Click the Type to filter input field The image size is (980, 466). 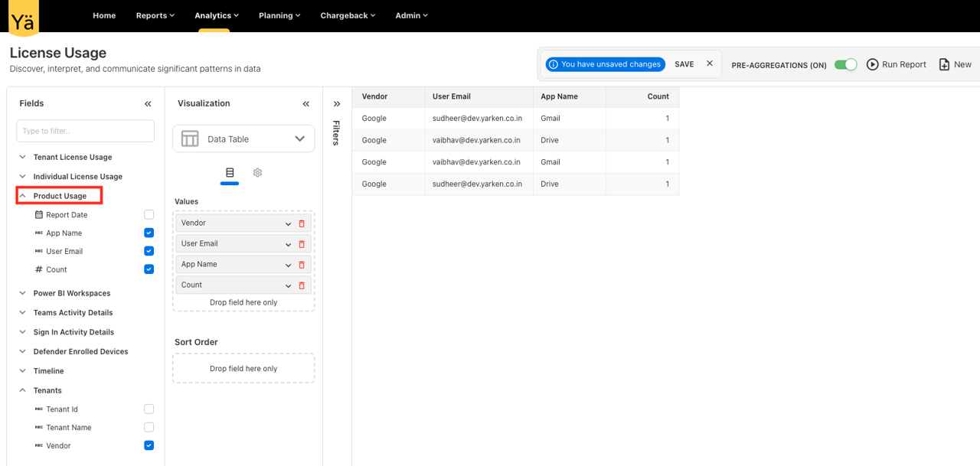click(x=85, y=131)
